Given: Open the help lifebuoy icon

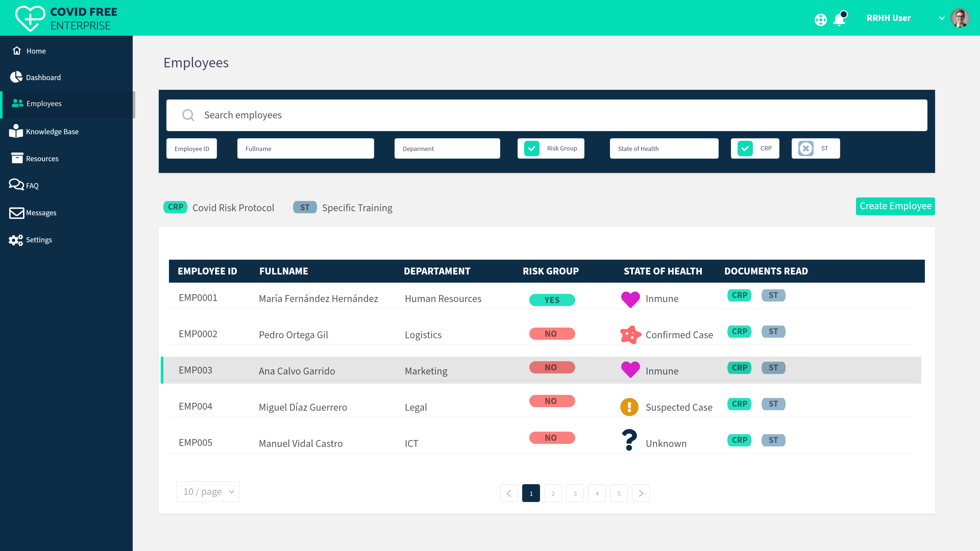Looking at the screenshot, I should point(820,19).
